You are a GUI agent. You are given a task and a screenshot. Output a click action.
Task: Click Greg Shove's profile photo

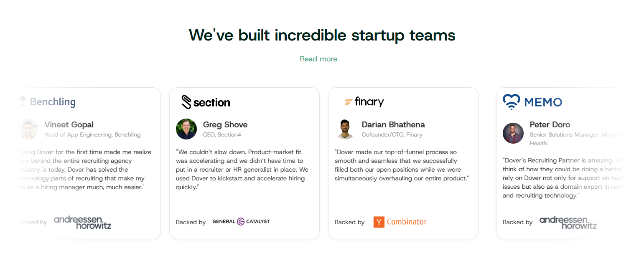[186, 129]
